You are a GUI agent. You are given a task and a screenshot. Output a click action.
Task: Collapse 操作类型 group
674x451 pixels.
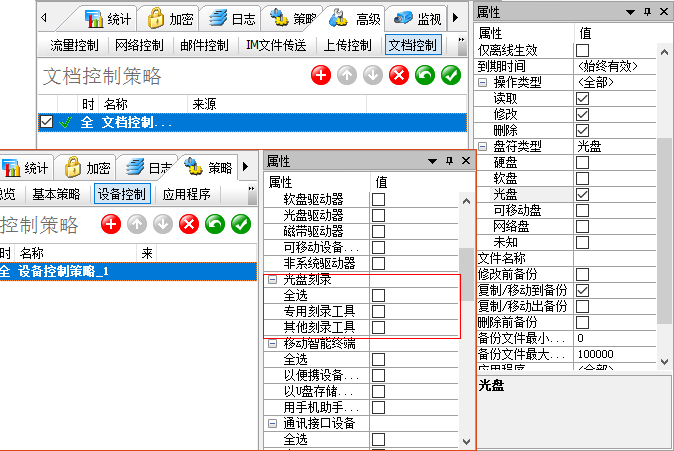(483, 83)
